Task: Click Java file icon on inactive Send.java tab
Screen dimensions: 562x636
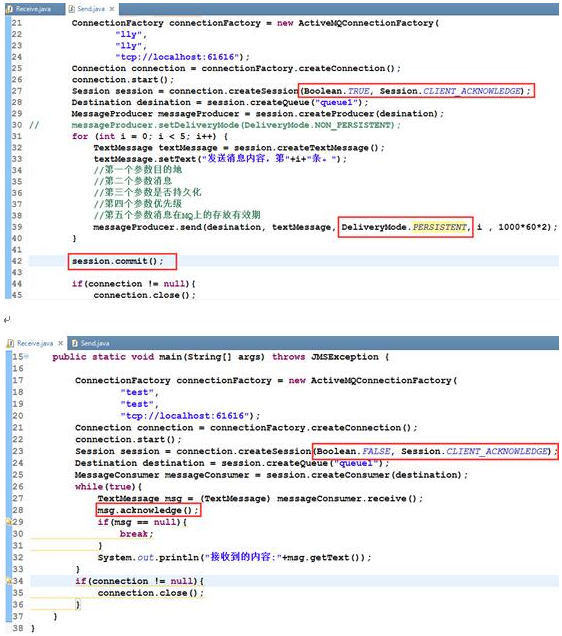Action: [x=75, y=343]
